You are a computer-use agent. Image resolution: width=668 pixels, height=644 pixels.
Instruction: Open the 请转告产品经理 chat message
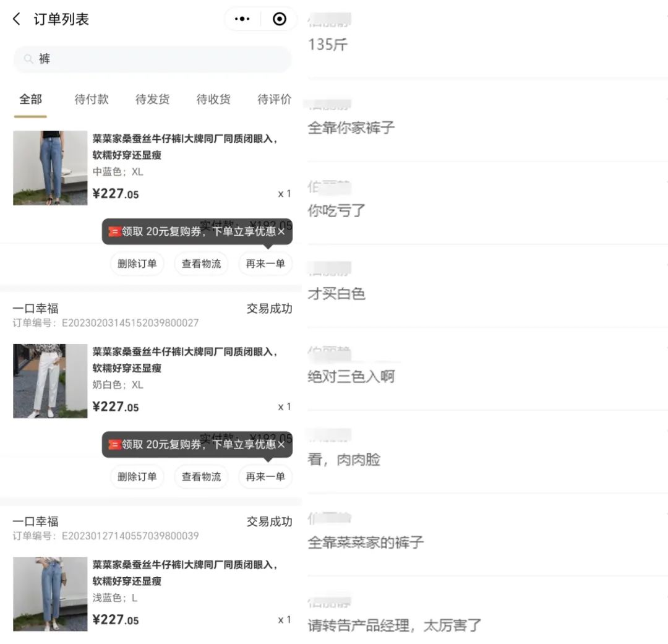(x=395, y=625)
